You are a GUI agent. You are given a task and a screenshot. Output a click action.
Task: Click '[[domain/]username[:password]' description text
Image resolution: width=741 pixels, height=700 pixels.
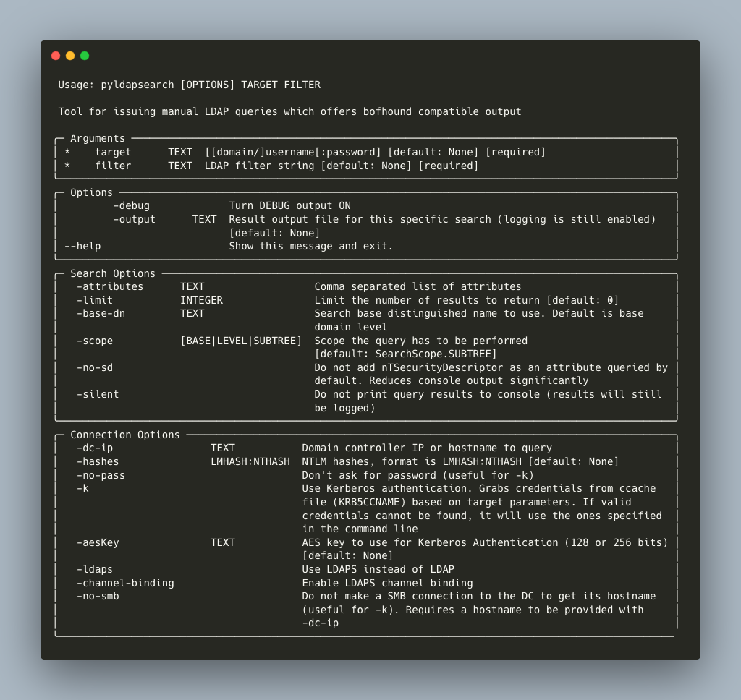point(293,152)
